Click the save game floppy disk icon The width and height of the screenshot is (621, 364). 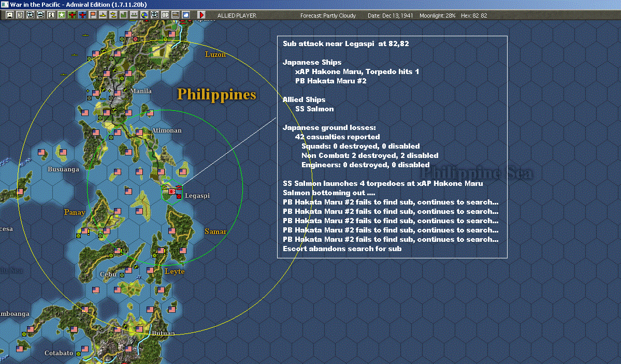click(x=10, y=15)
